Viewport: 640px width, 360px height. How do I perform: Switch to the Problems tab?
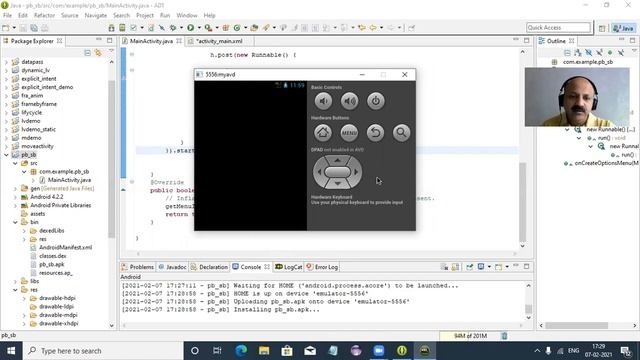pos(138,267)
